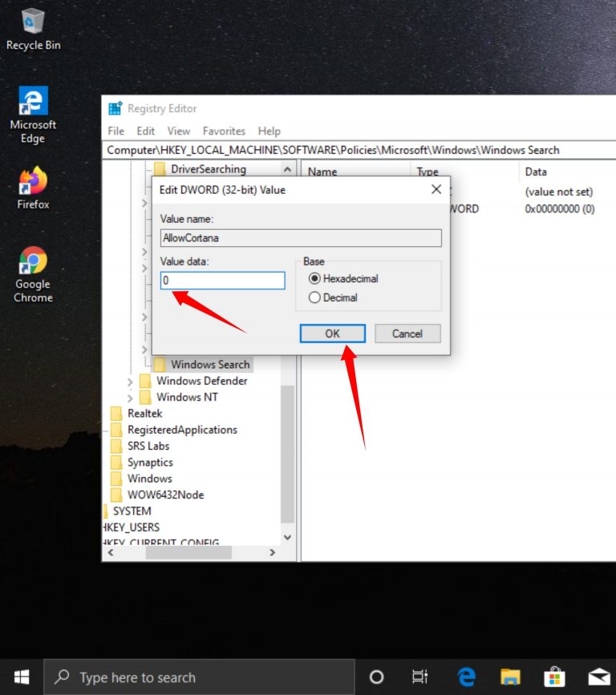Open Task View on the taskbar
The height and width of the screenshot is (695, 616).
419,677
